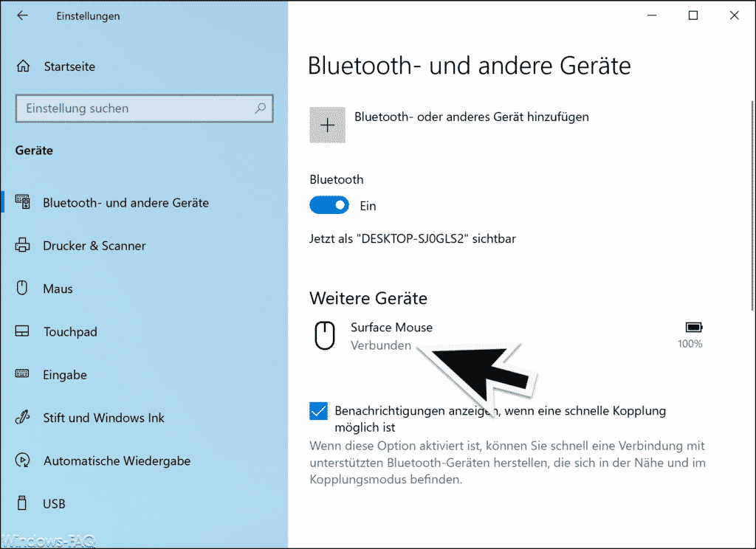The height and width of the screenshot is (549, 756).
Task: Click the Ein label beside toggle
Action: tap(368, 207)
